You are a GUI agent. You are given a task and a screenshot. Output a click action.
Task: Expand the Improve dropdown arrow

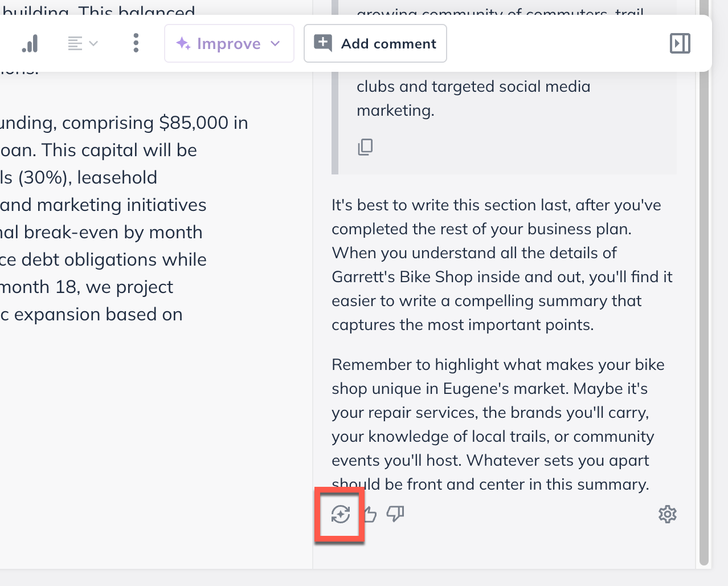point(276,43)
